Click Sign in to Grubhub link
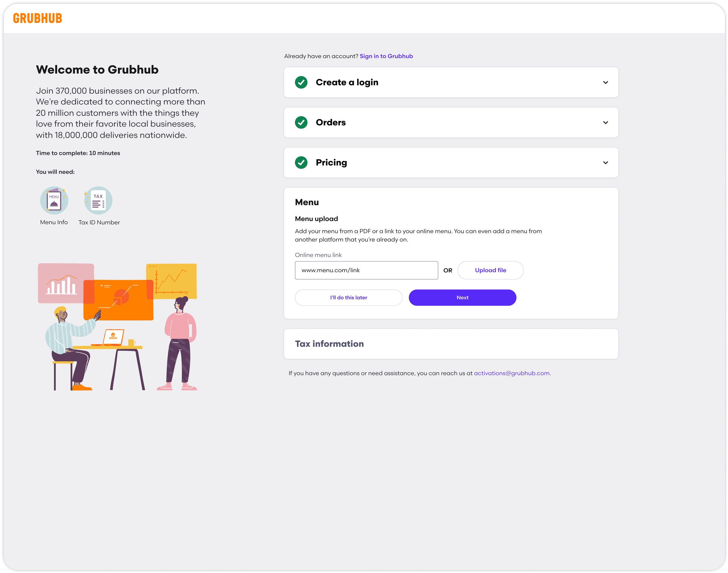Screen dimensions: 728x573 click(386, 56)
